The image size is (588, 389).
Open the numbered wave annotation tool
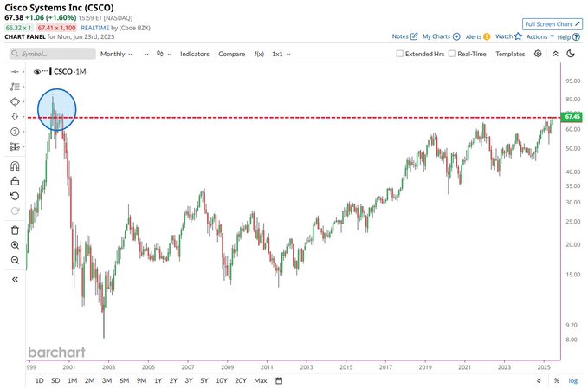[x=15, y=132]
